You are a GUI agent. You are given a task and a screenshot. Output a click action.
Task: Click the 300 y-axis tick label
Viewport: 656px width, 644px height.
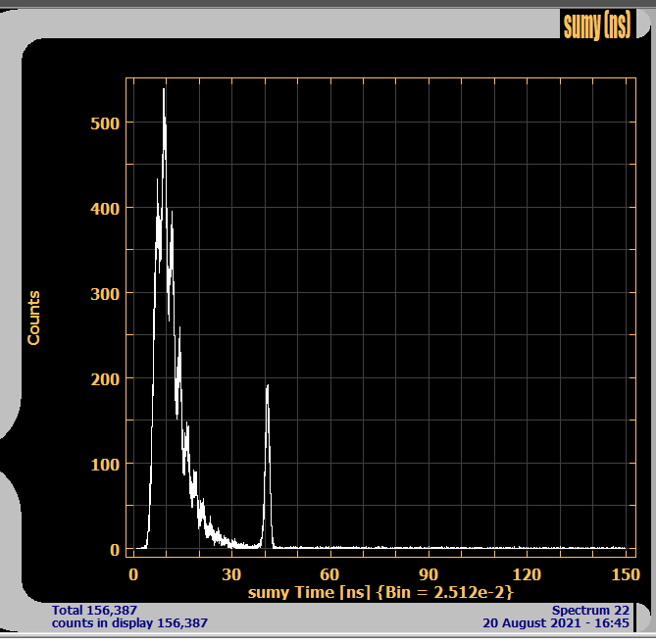105,294
